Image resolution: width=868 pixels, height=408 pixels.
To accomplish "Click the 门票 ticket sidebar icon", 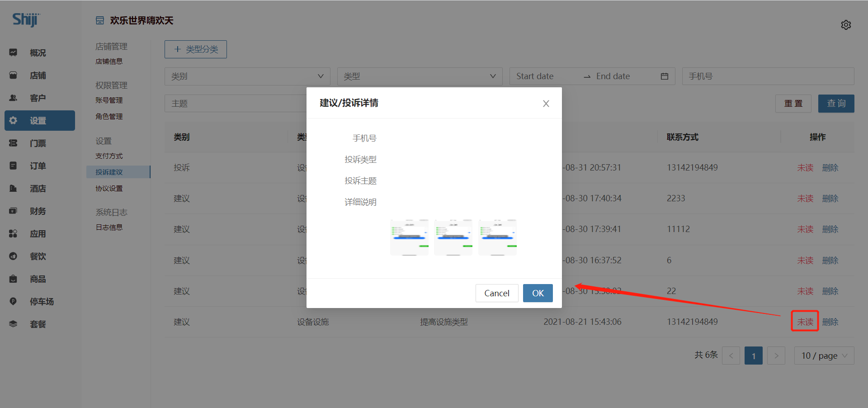I will [13, 143].
